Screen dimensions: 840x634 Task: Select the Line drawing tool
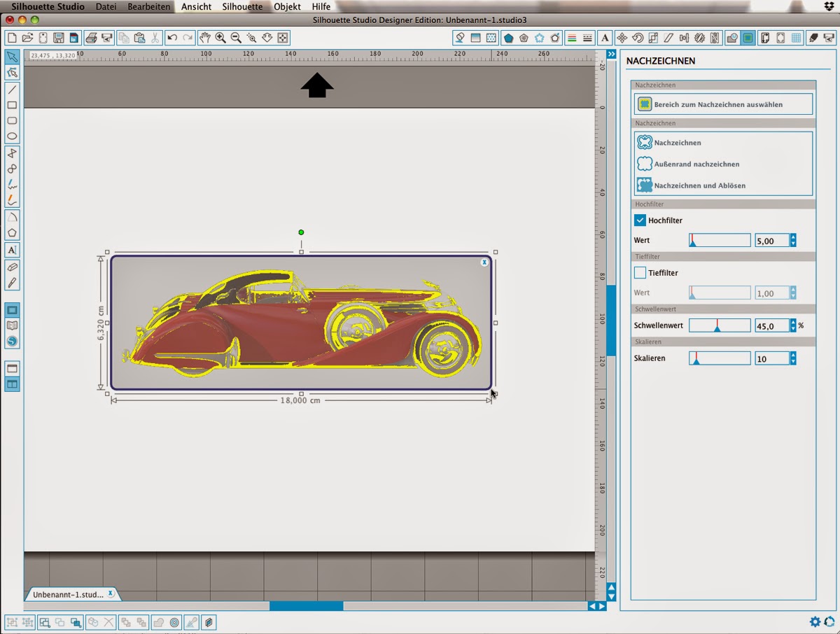coord(12,90)
